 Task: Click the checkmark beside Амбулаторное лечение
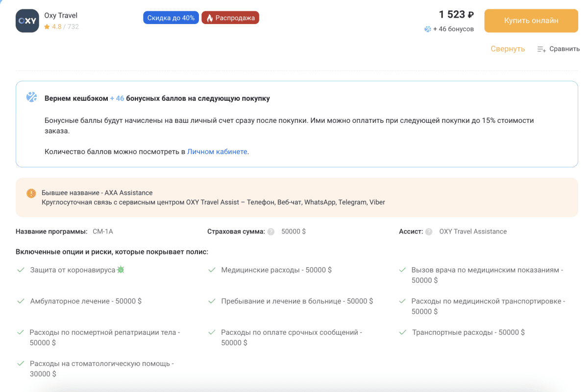coord(21,301)
